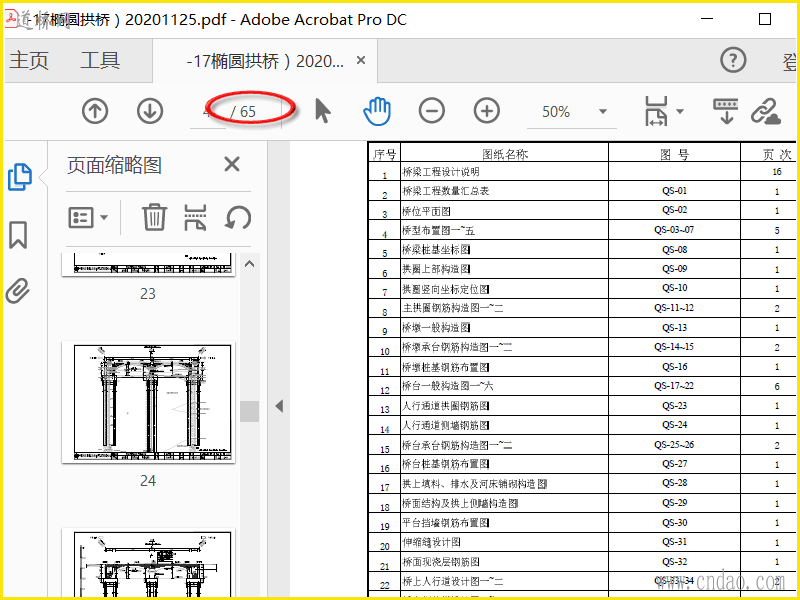Image resolution: width=800 pixels, height=600 pixels.
Task: Select page 24 thumbnail
Action: (148, 403)
